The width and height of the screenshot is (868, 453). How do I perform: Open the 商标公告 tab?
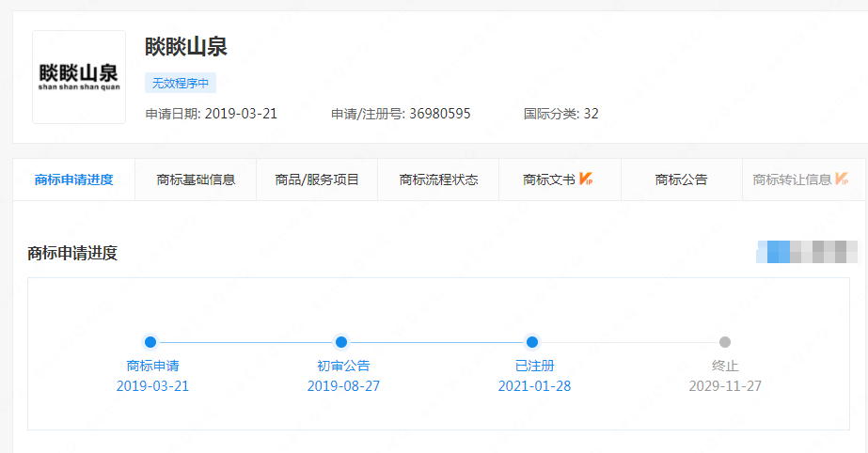[681, 180]
